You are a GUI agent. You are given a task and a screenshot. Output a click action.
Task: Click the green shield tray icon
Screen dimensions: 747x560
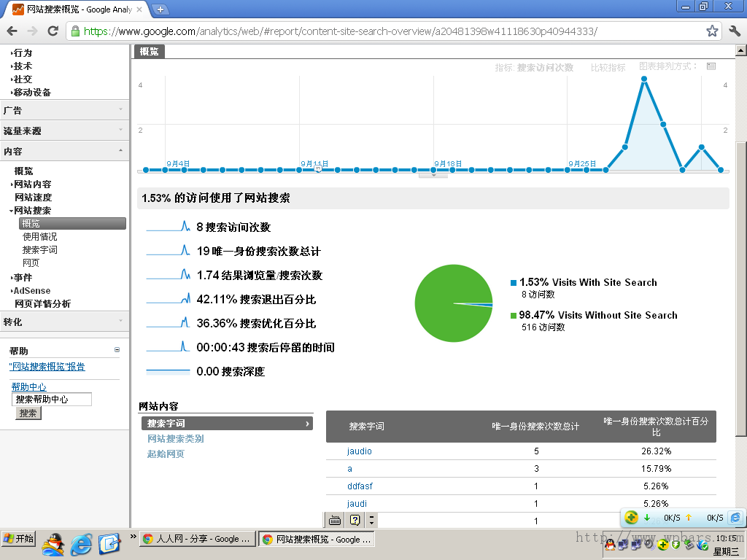(676, 545)
